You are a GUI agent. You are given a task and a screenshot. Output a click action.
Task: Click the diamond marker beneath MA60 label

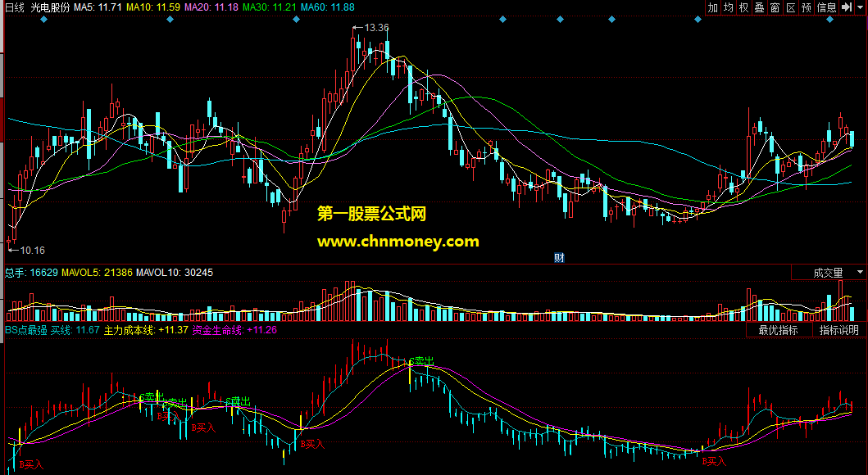click(x=296, y=20)
